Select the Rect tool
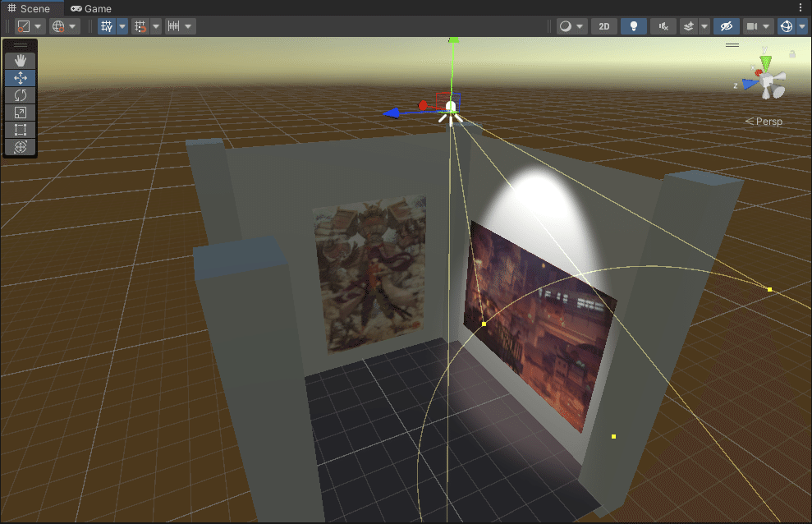The width and height of the screenshot is (812, 524). pos(21,130)
